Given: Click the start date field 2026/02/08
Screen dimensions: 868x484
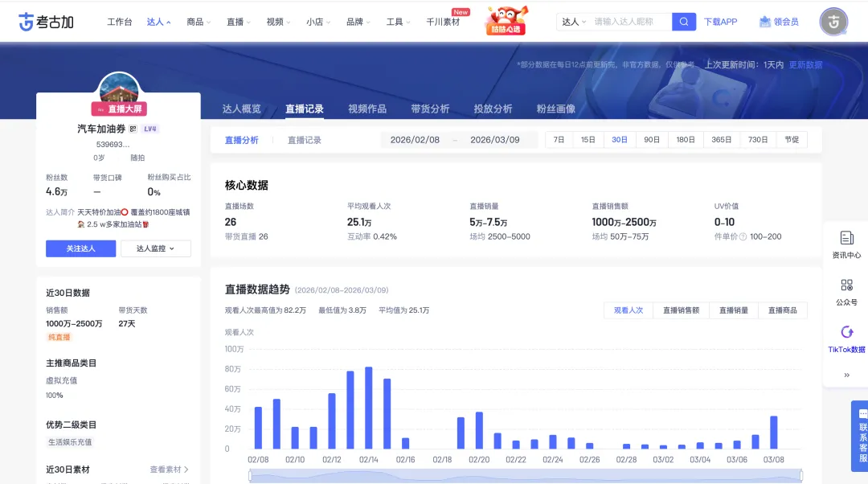Looking at the screenshot, I should coord(415,140).
